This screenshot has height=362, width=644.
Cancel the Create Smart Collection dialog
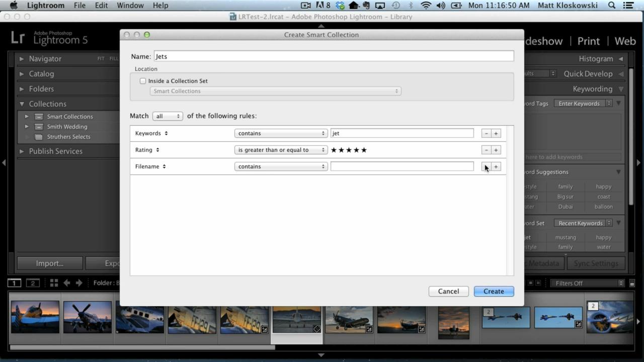[448, 291]
